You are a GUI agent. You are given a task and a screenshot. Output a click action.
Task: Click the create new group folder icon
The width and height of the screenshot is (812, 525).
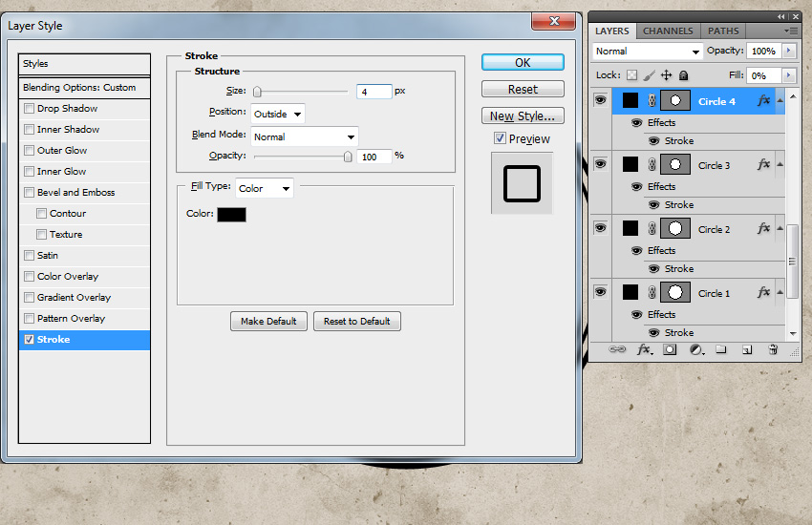(x=721, y=350)
